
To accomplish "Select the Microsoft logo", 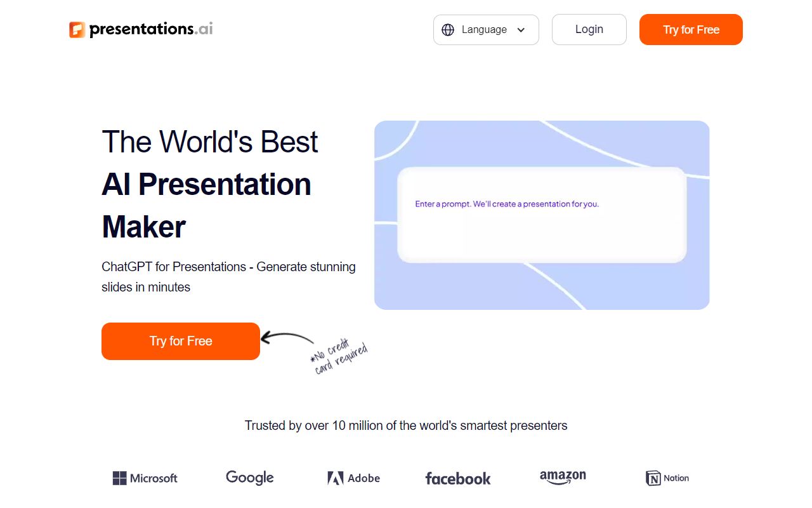I will 145,478.
